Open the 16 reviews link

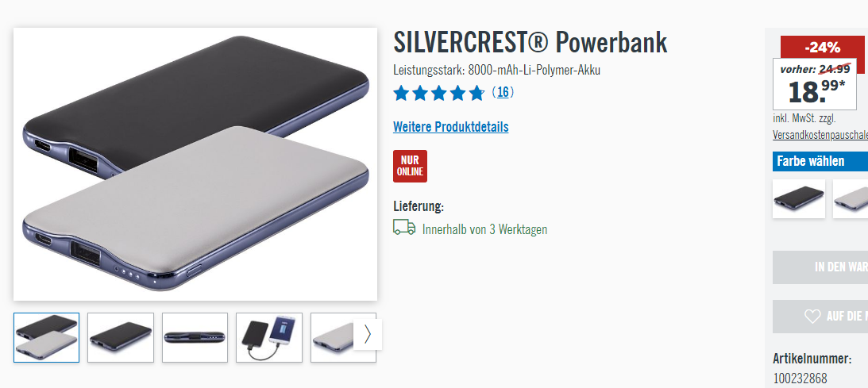coord(503,92)
